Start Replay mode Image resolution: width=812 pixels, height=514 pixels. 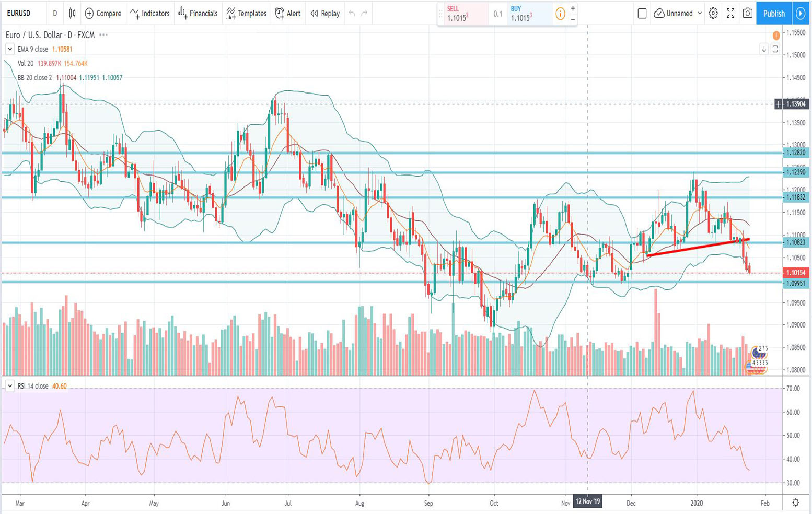[324, 14]
